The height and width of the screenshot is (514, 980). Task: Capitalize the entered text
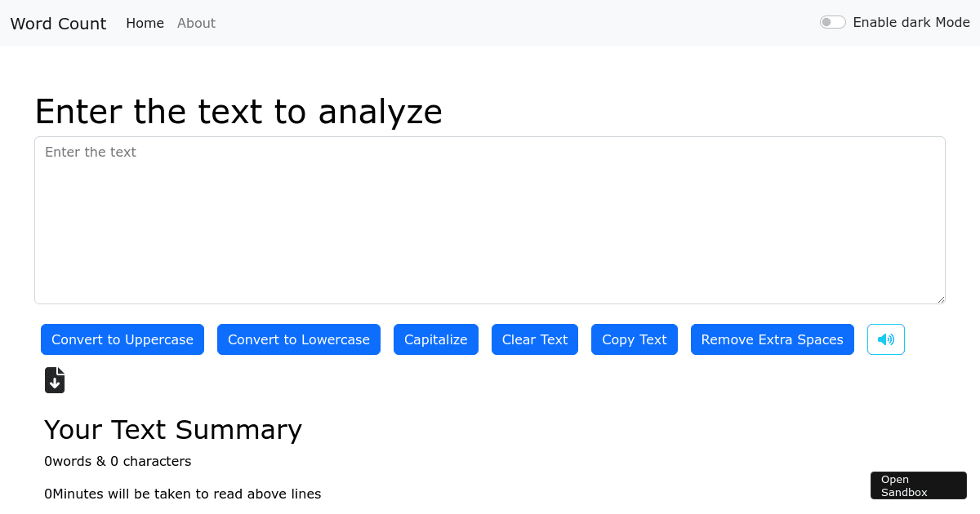(x=435, y=339)
